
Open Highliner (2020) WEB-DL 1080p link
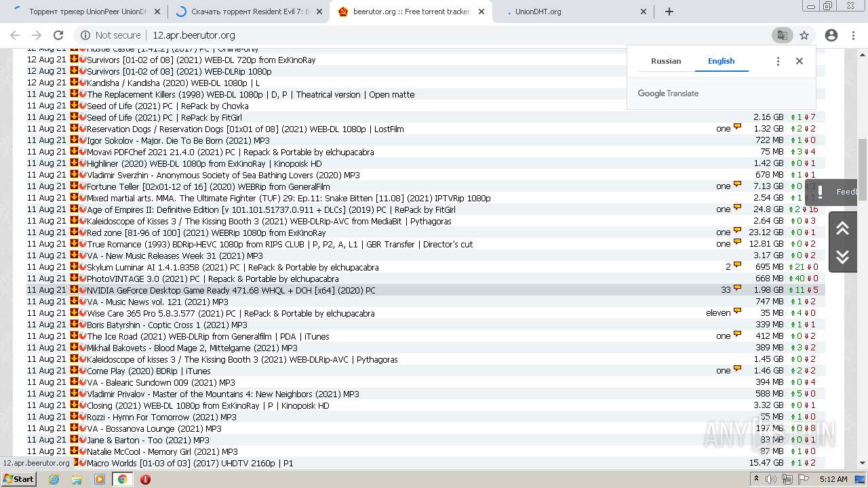[x=204, y=163]
